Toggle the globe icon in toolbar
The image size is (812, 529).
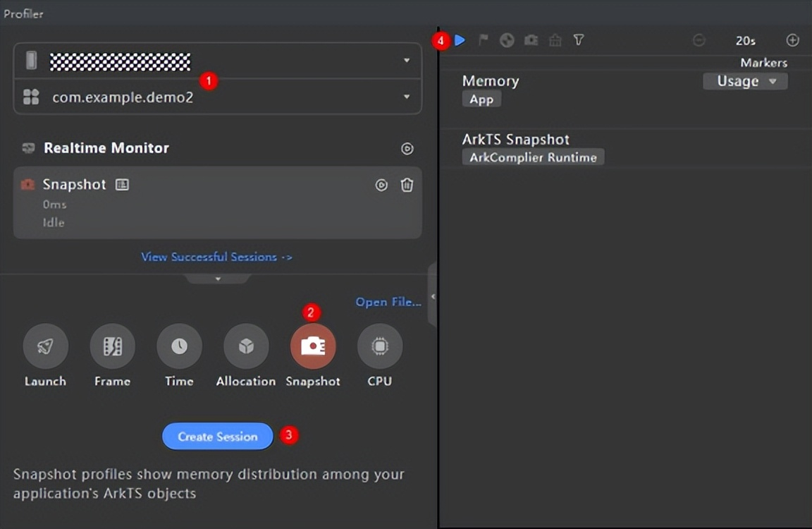click(x=507, y=40)
